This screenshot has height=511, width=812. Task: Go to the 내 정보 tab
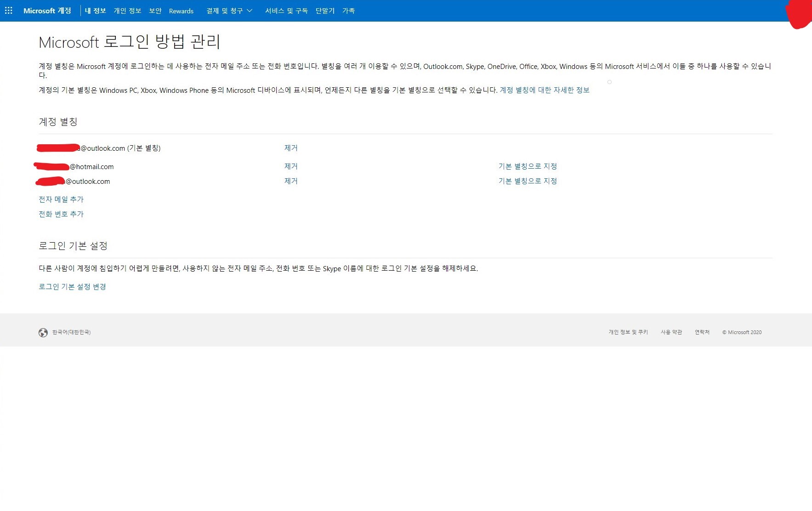(x=96, y=11)
